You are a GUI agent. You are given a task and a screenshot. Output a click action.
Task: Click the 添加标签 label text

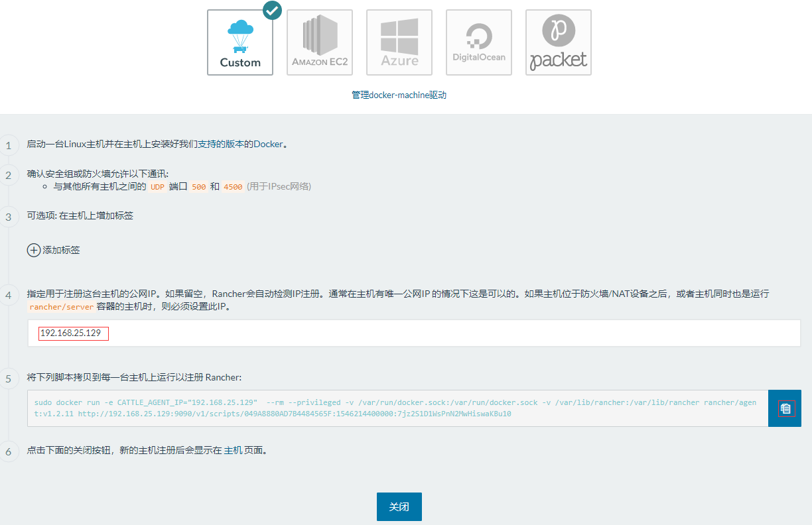click(62, 250)
